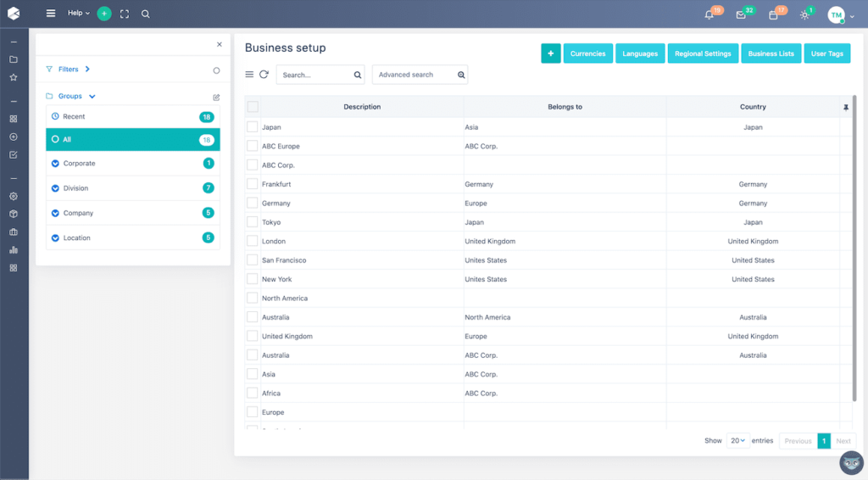Open User Tags

point(827,53)
